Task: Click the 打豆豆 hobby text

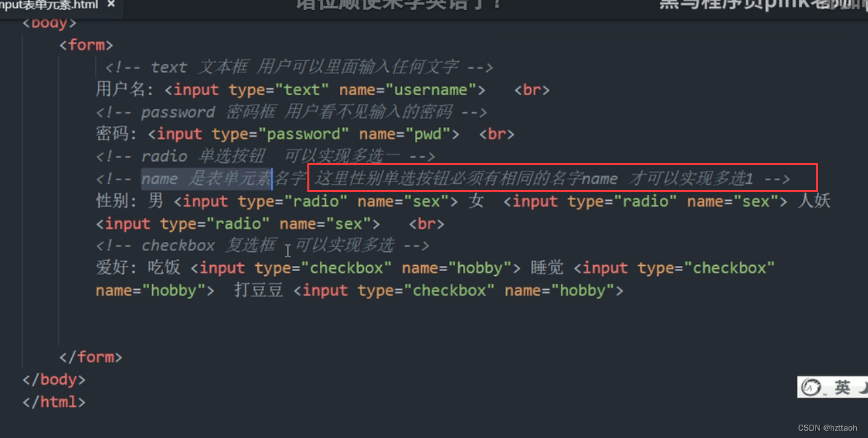Action: click(x=259, y=290)
